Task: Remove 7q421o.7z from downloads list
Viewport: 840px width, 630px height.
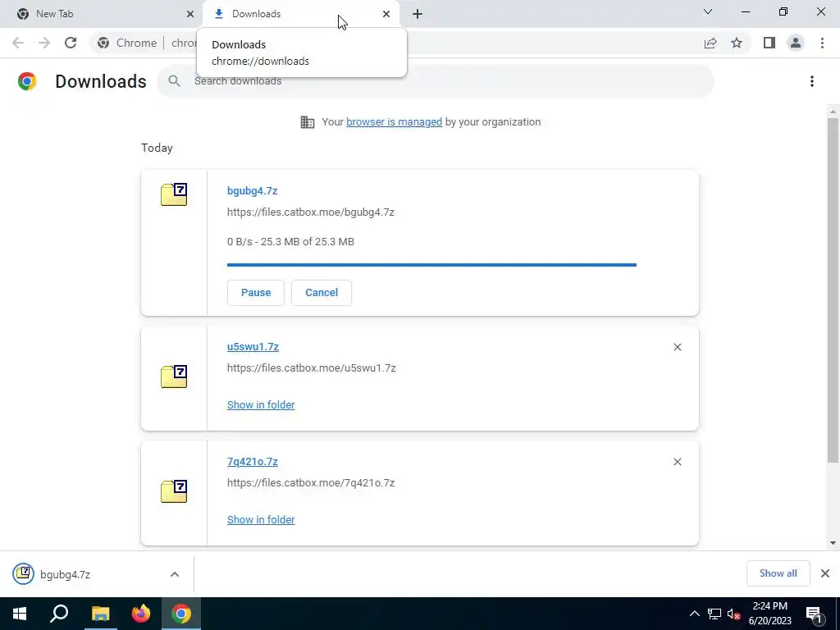Action: (677, 462)
